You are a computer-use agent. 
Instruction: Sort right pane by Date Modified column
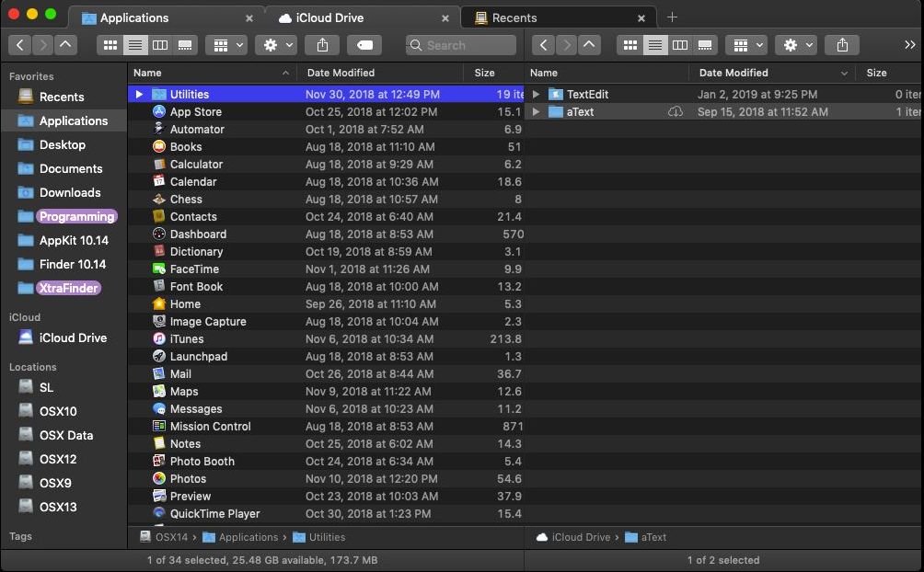[772, 73]
